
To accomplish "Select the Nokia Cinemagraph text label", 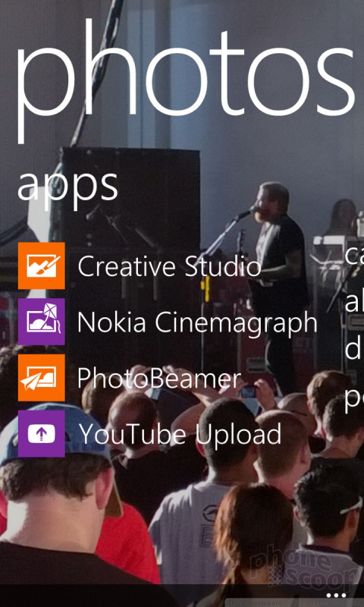I will [197, 323].
